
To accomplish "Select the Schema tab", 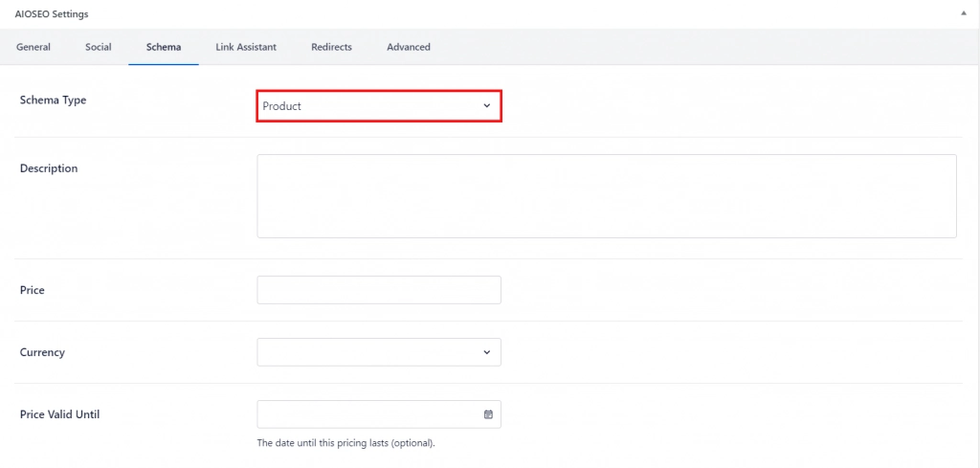I will [x=164, y=47].
